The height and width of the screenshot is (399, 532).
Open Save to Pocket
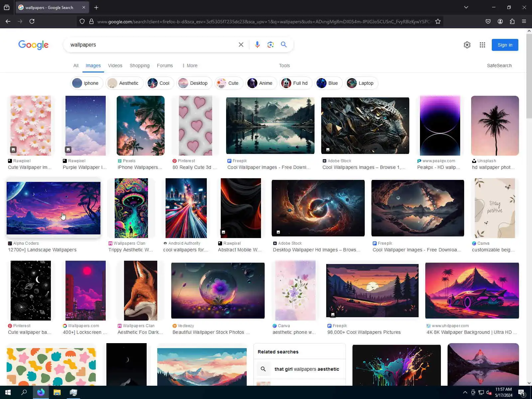pos(488,21)
